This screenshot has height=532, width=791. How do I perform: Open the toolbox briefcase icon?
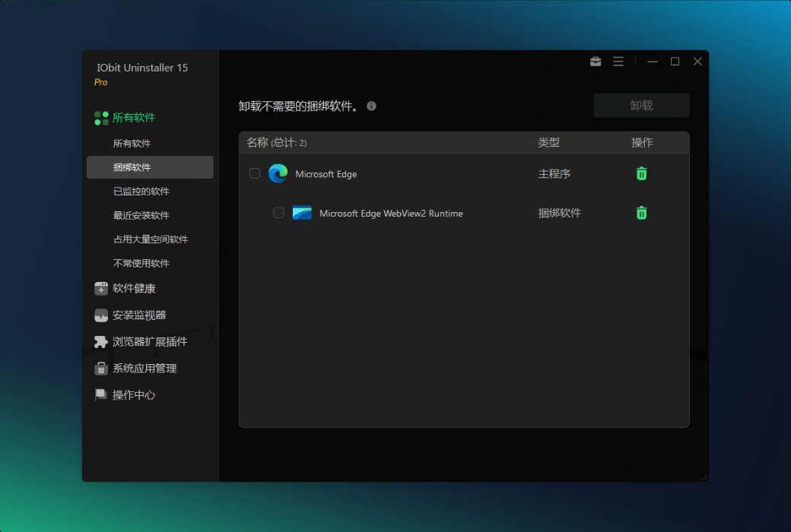pos(596,62)
